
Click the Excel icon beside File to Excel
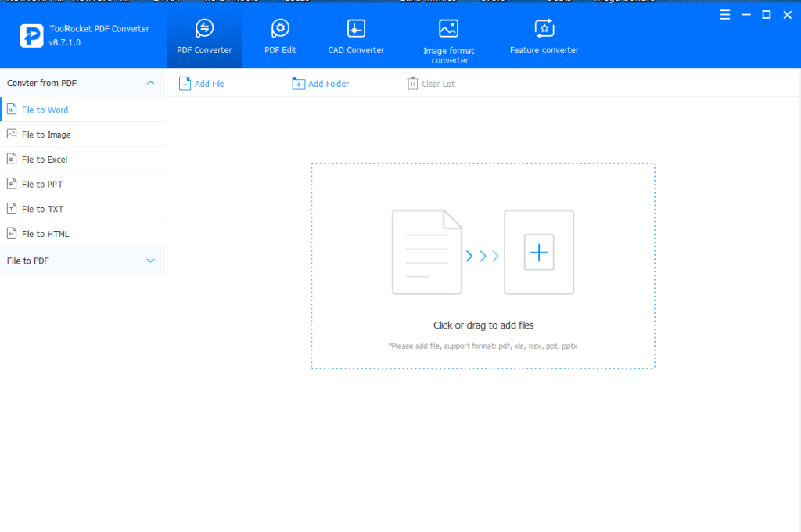point(12,159)
